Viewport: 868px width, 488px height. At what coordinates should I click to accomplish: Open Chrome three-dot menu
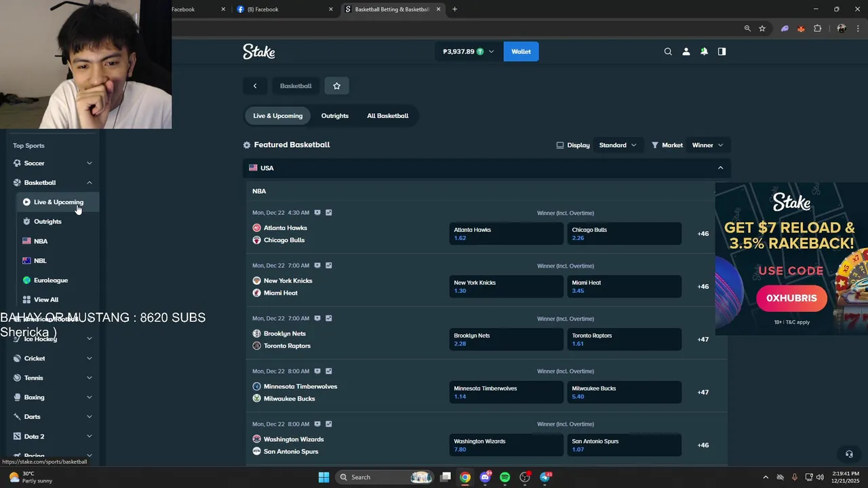858,28
